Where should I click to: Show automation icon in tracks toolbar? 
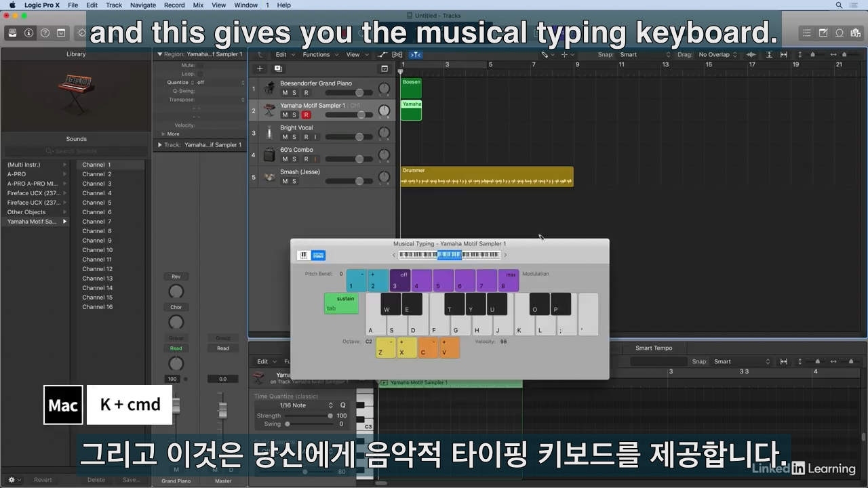point(382,54)
